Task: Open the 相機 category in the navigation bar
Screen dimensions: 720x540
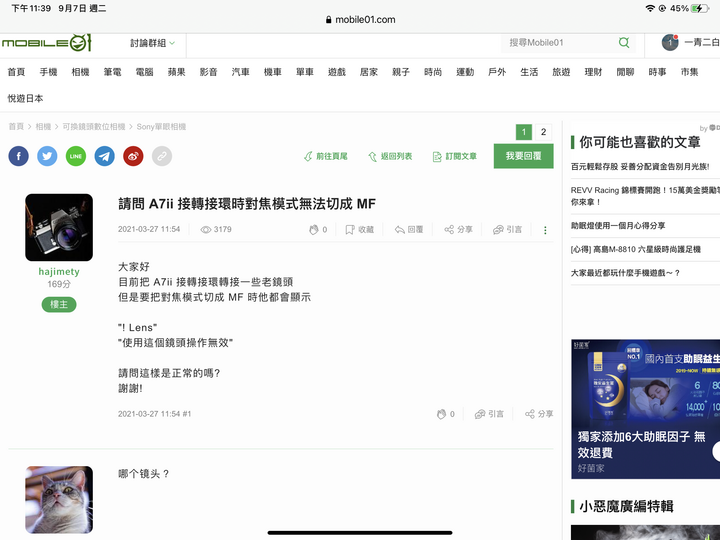Action: point(80,72)
